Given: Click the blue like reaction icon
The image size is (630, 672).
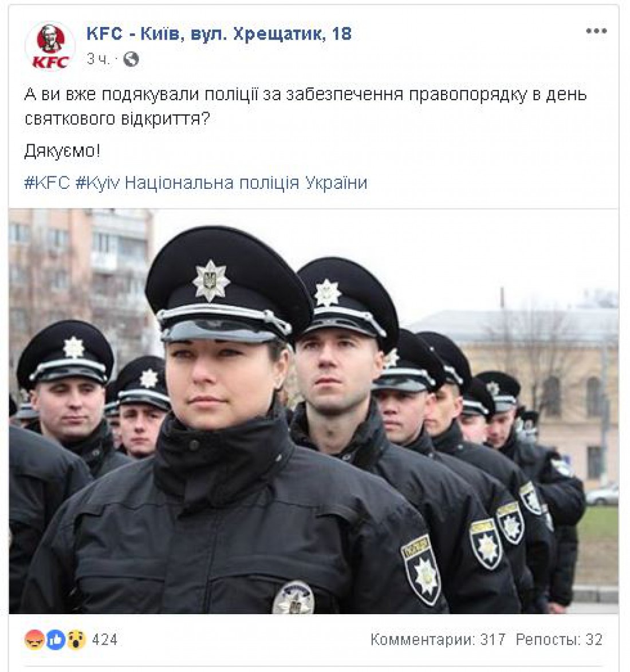Looking at the screenshot, I should (x=56, y=639).
